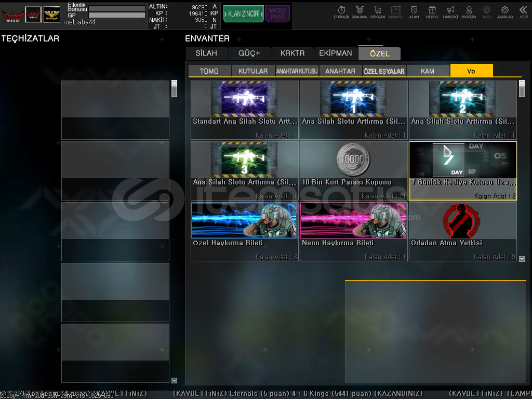Open the Hediye gift icon

[432, 12]
